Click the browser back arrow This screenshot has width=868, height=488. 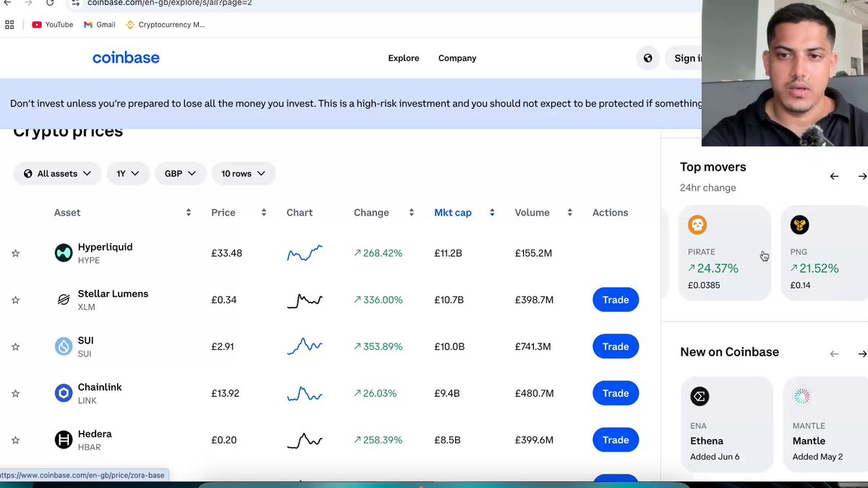(x=7, y=3)
